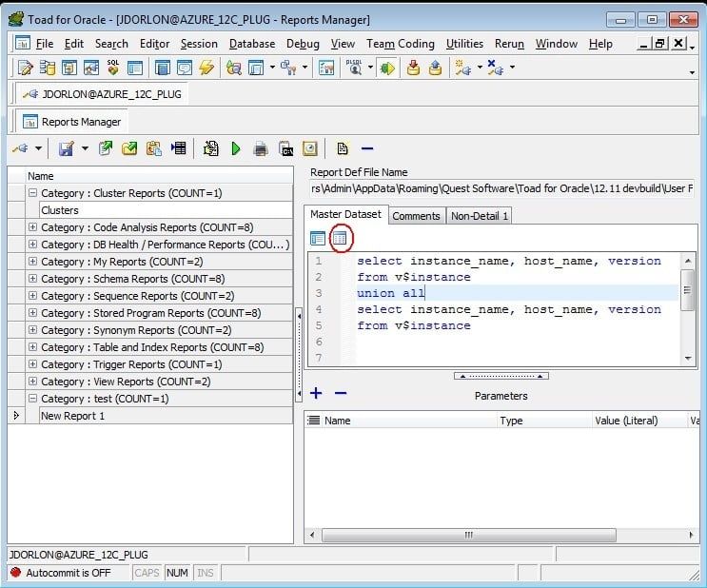Viewport: 707px width, 588px height.
Task: Click the clipboard paste report icon
Action: (x=154, y=148)
